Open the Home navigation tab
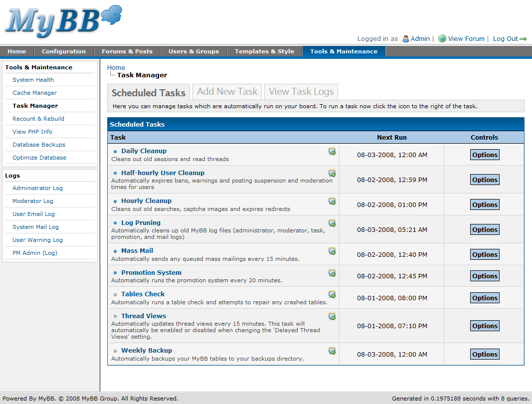 [x=16, y=51]
